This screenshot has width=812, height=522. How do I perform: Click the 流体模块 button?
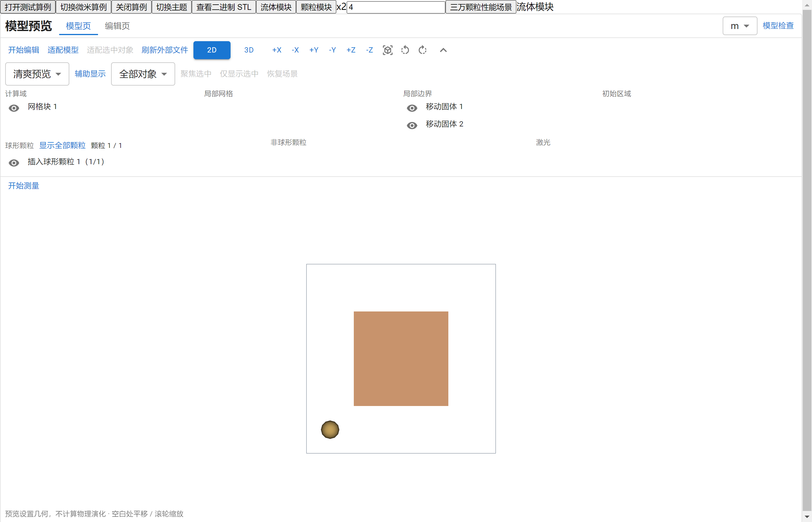pos(276,7)
